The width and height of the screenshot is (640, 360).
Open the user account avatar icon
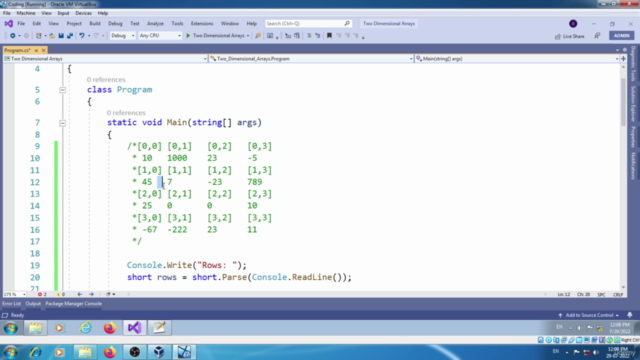pyautogui.click(x=573, y=24)
